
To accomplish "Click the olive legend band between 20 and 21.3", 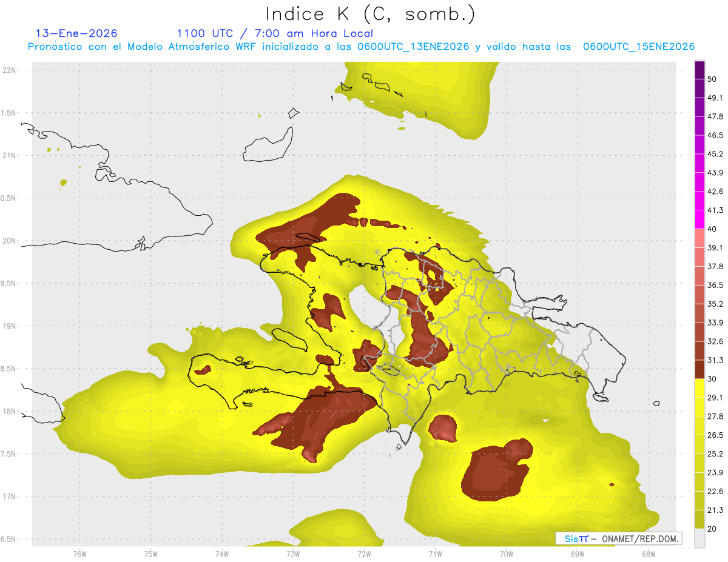I will click(700, 519).
